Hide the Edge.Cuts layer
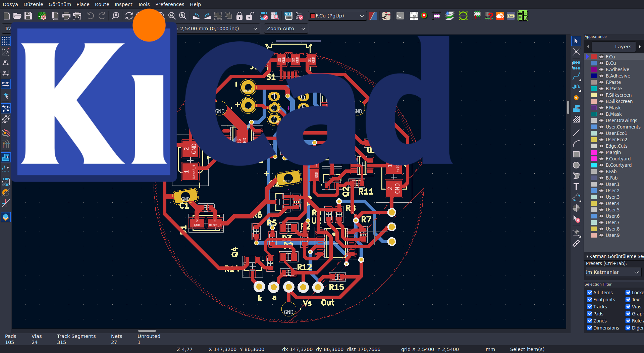The width and height of the screenshot is (644, 353). point(601,146)
